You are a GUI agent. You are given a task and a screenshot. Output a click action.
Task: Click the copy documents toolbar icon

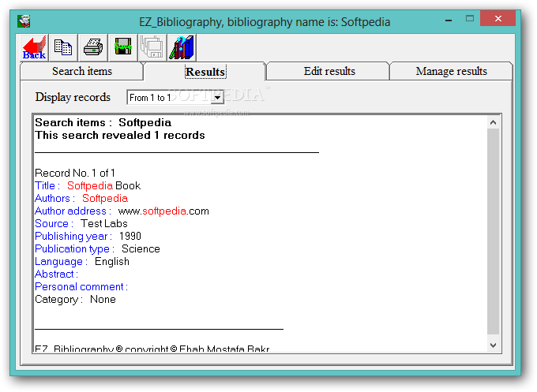[x=63, y=47]
